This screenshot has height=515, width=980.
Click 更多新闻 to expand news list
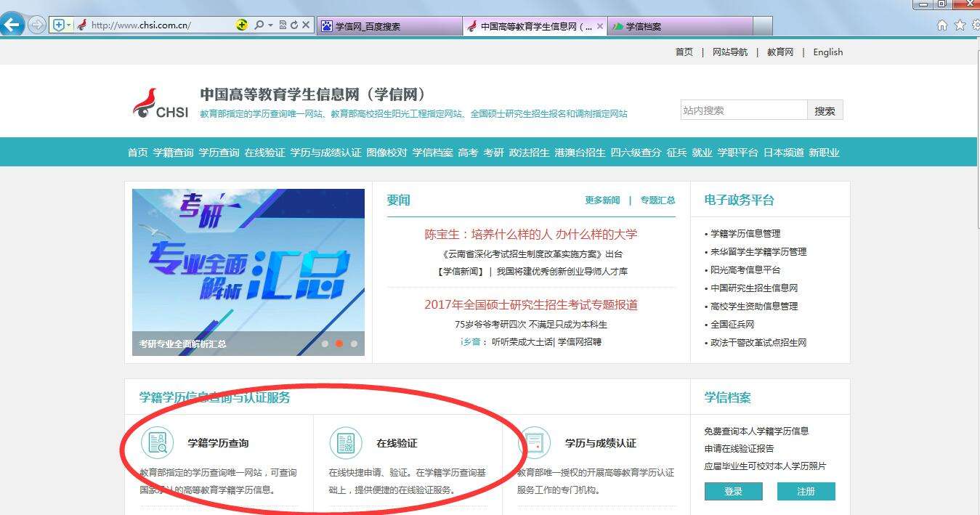coord(602,200)
